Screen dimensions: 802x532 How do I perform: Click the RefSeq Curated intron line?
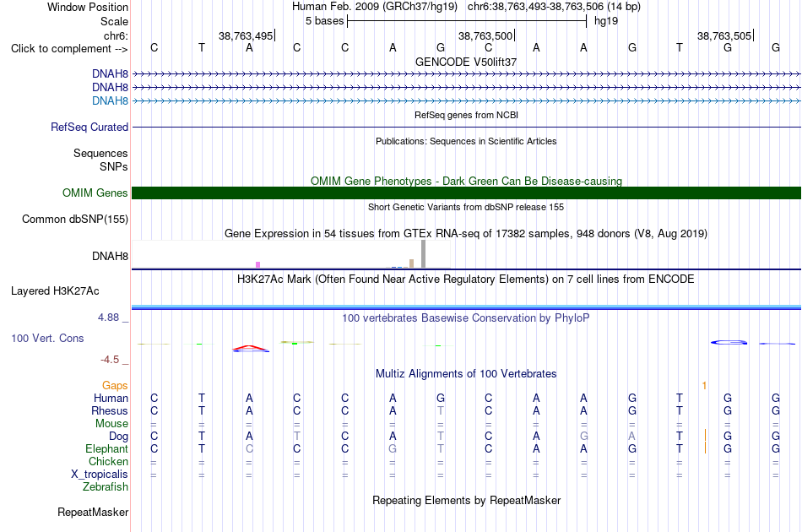point(466,127)
